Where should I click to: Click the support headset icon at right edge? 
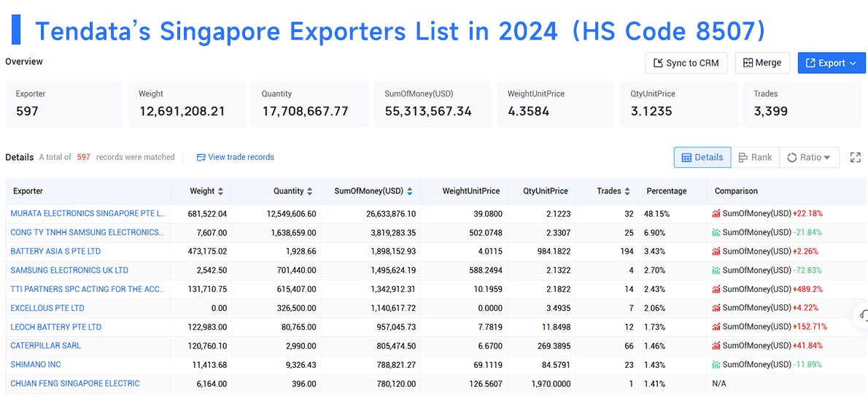pos(862,315)
